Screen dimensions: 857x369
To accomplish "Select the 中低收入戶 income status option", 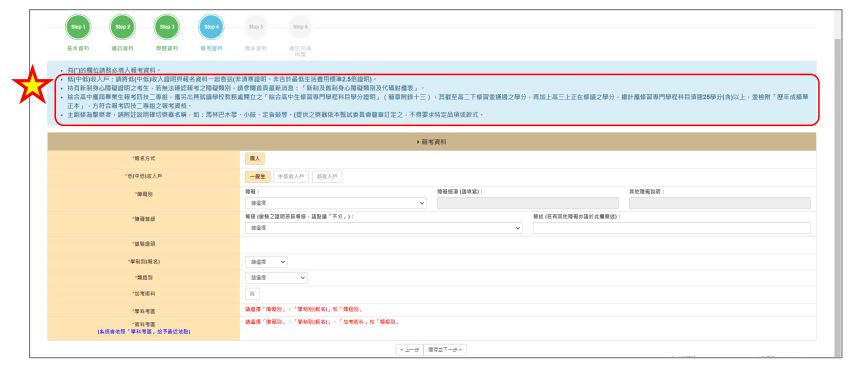I will tap(291, 177).
